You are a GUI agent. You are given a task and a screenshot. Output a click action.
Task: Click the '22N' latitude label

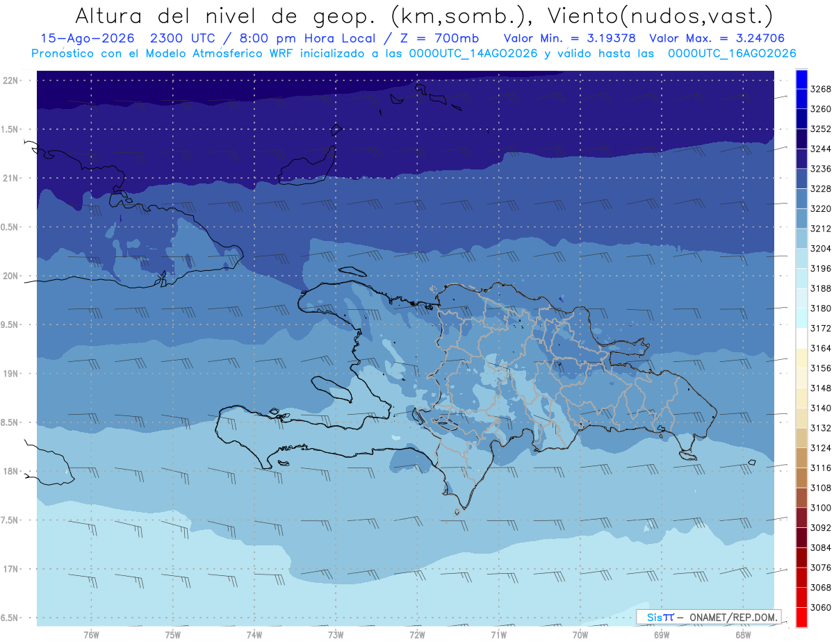coord(10,81)
